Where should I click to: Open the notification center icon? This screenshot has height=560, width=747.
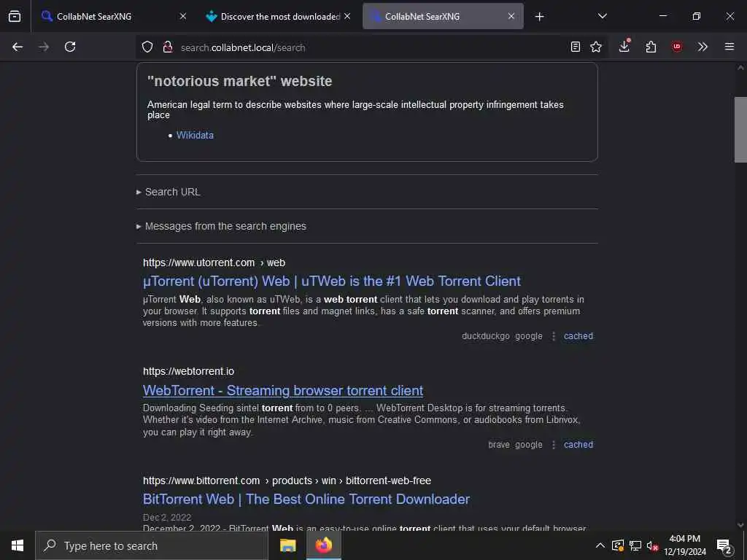point(724,546)
